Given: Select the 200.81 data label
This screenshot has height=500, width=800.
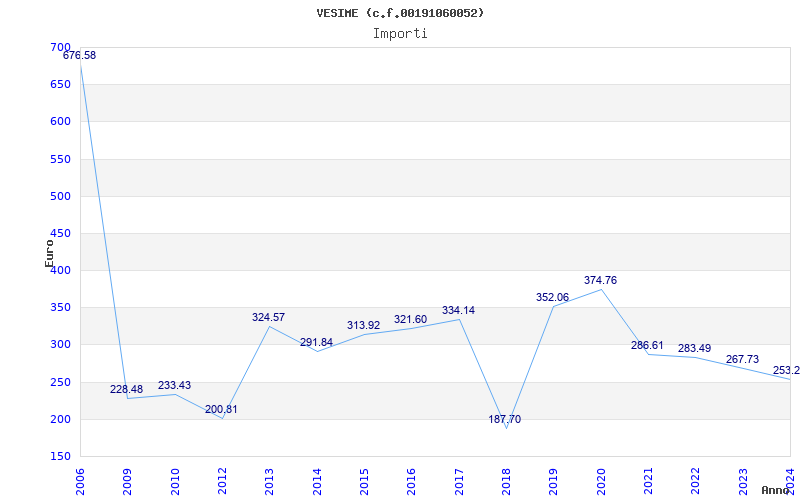Looking at the screenshot, I should click(x=221, y=409).
